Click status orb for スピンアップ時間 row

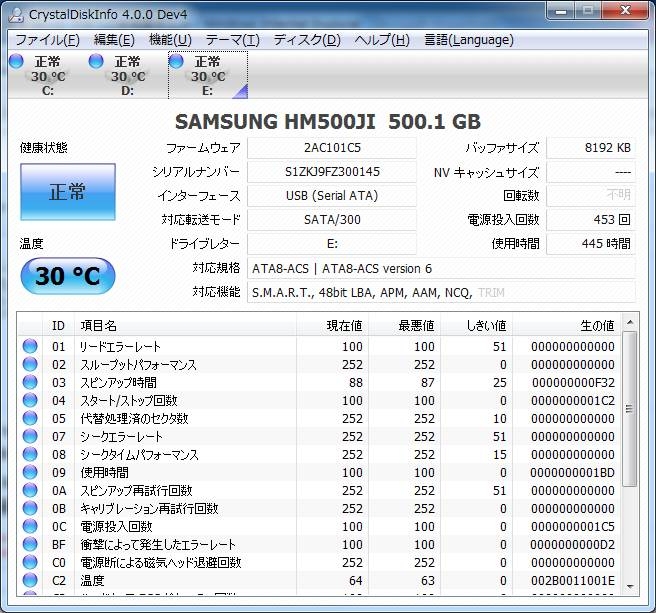pos(30,383)
